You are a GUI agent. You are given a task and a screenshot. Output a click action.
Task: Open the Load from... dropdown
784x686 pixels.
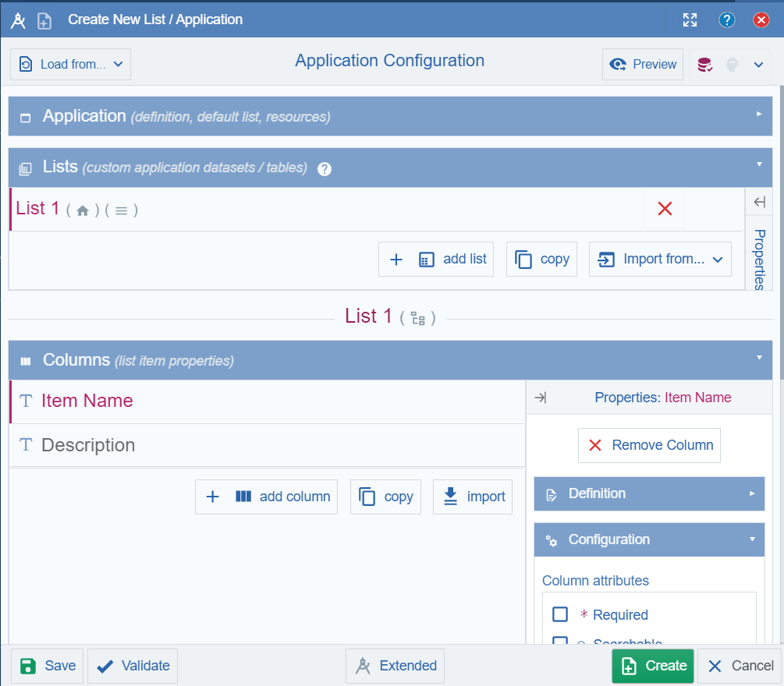coord(69,64)
